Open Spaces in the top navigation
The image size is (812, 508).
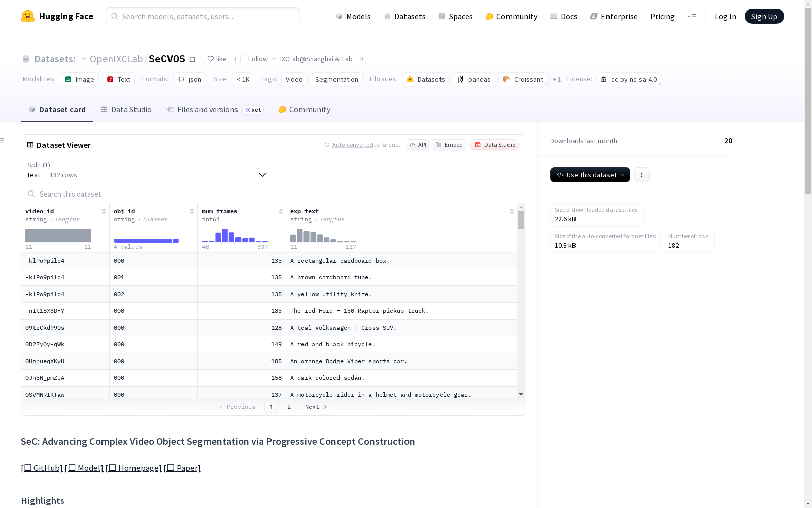(x=456, y=16)
